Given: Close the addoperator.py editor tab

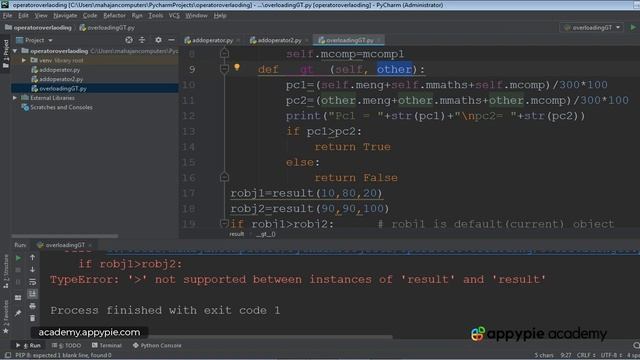Looking at the screenshot, I should click(238, 40).
